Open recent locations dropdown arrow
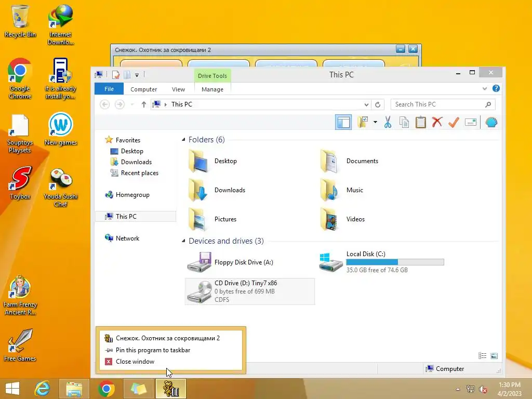The height and width of the screenshot is (399, 532). [x=132, y=104]
